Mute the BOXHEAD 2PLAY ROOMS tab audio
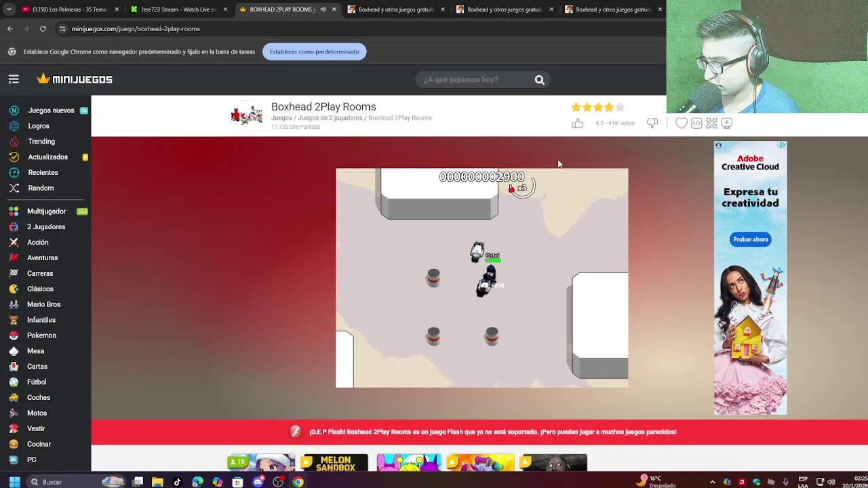 [x=323, y=9]
